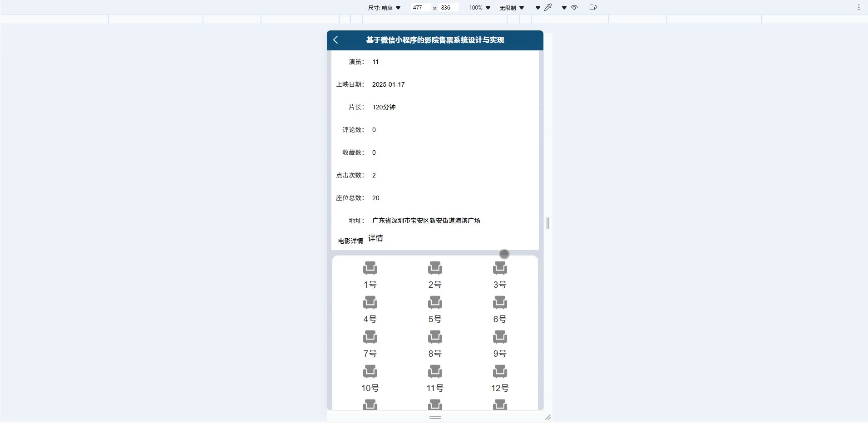Screen dimensions: 868x423
Task: Grab the bottom-edge viewport resize handle
Action: (435, 417)
